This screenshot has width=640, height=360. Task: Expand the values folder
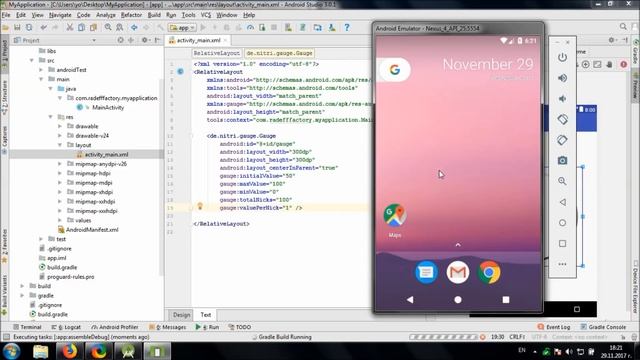pyautogui.click(x=60, y=220)
